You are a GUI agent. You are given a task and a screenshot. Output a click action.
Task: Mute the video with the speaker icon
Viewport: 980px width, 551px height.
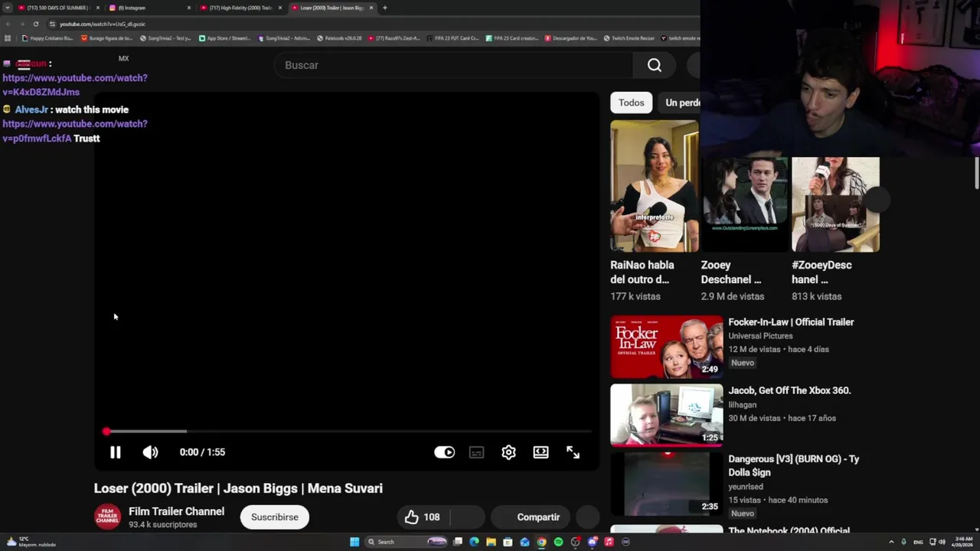150,452
